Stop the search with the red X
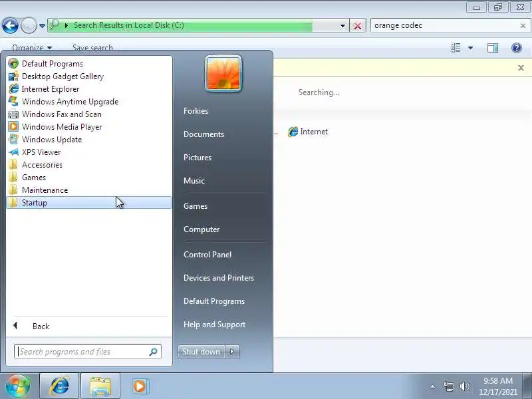 click(x=358, y=26)
